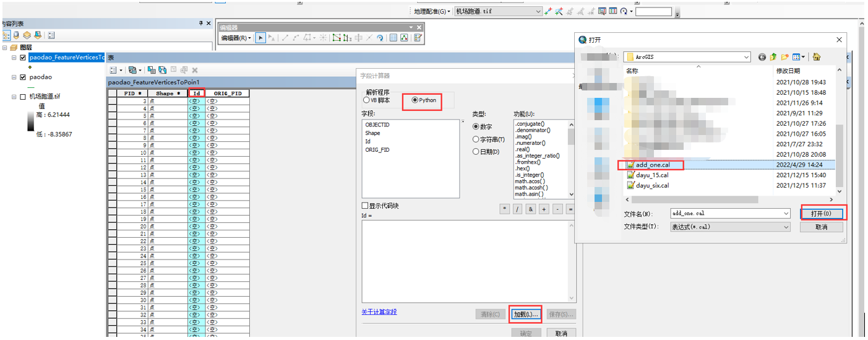Create a new folder in the Open dialog
This screenshot has width=868, height=340.
coord(784,57)
